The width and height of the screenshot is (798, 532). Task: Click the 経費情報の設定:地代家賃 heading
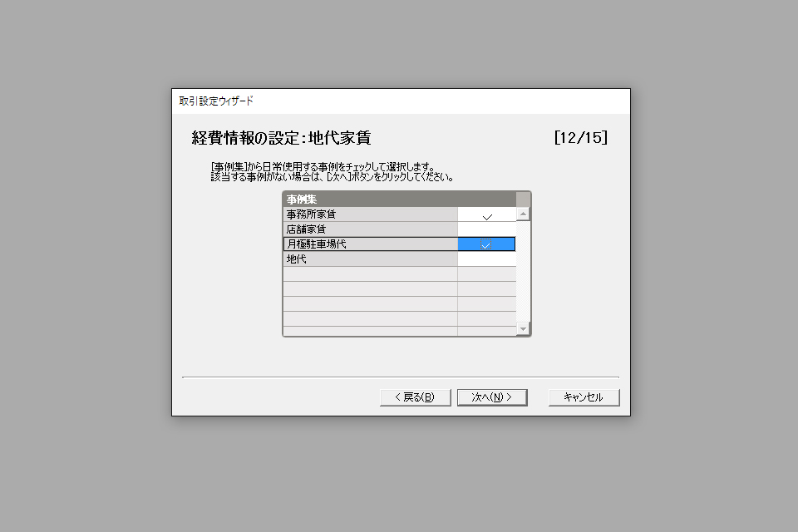tap(281, 138)
